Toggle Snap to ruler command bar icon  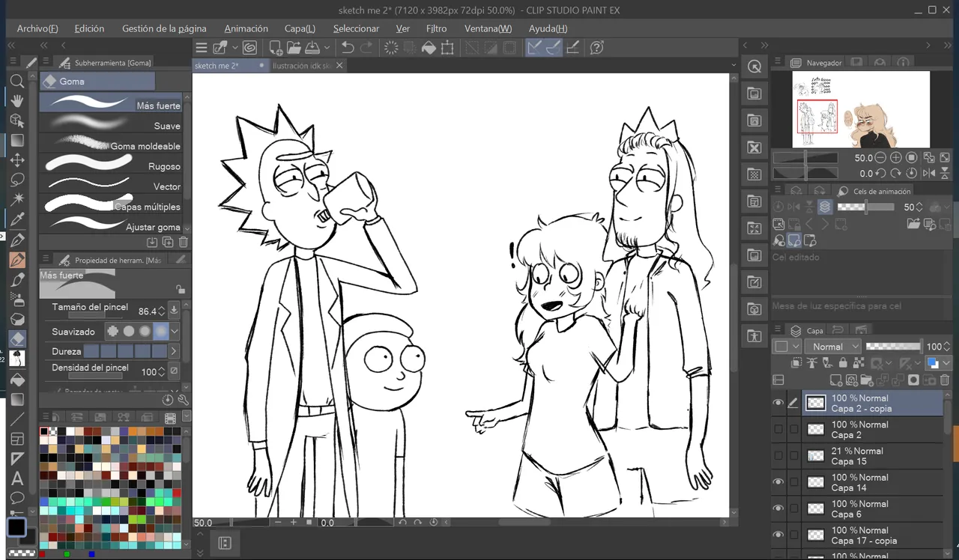click(x=535, y=47)
